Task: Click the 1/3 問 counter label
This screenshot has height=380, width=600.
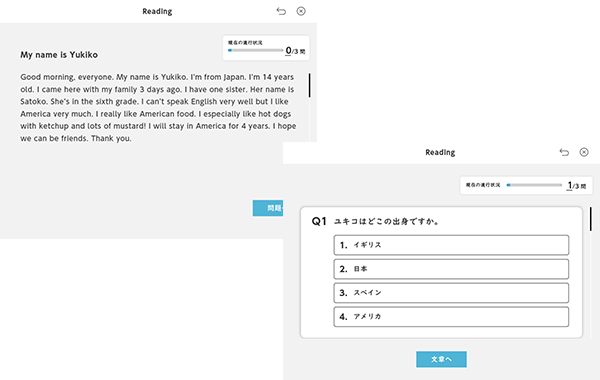Action: (577, 186)
